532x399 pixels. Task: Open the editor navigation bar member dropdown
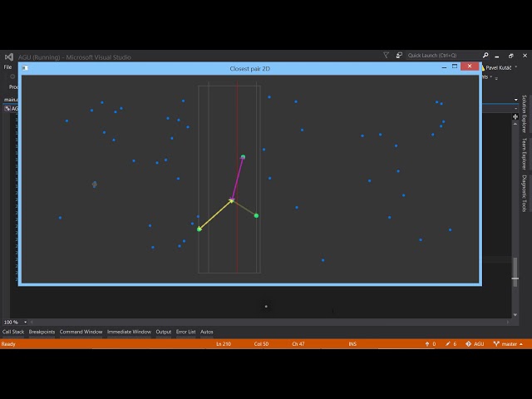click(516, 109)
